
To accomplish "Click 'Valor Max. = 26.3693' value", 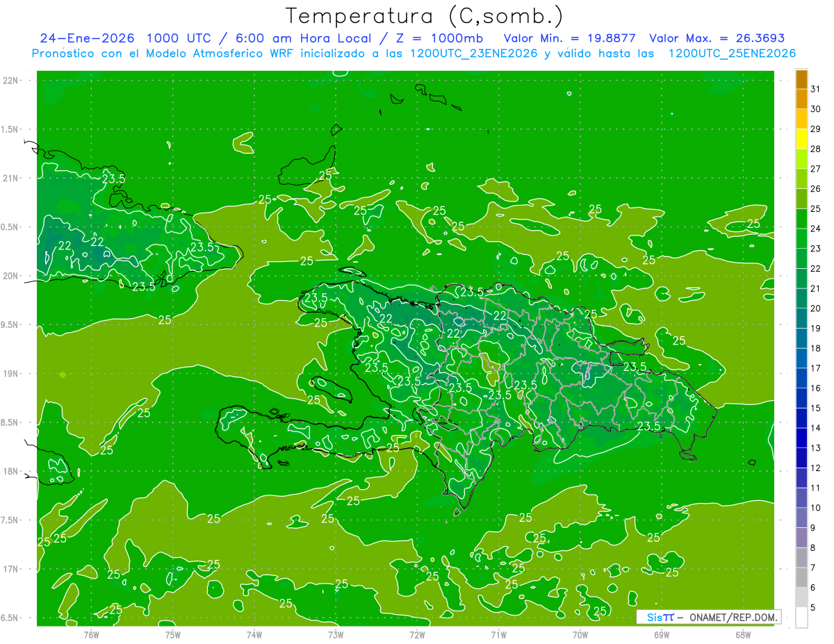I will pyautogui.click(x=717, y=38).
